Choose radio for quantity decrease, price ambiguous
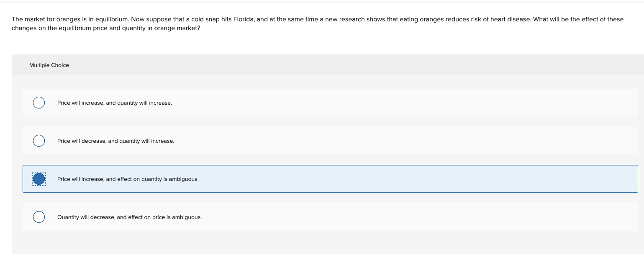644x258 pixels. coord(39,217)
